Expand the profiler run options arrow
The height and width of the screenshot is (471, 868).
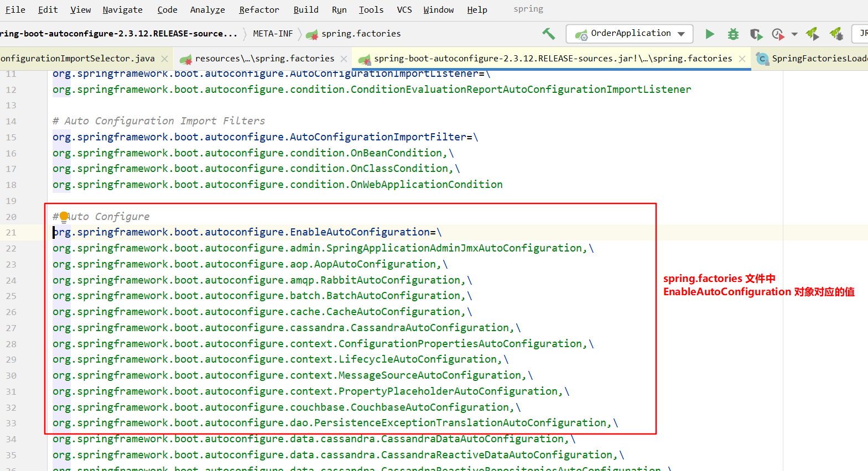pos(794,34)
